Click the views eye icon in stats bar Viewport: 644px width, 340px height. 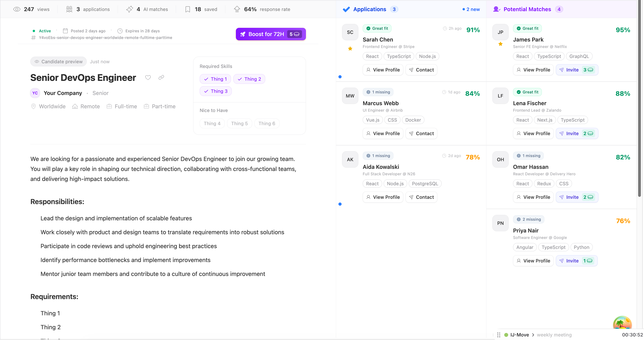point(17,9)
